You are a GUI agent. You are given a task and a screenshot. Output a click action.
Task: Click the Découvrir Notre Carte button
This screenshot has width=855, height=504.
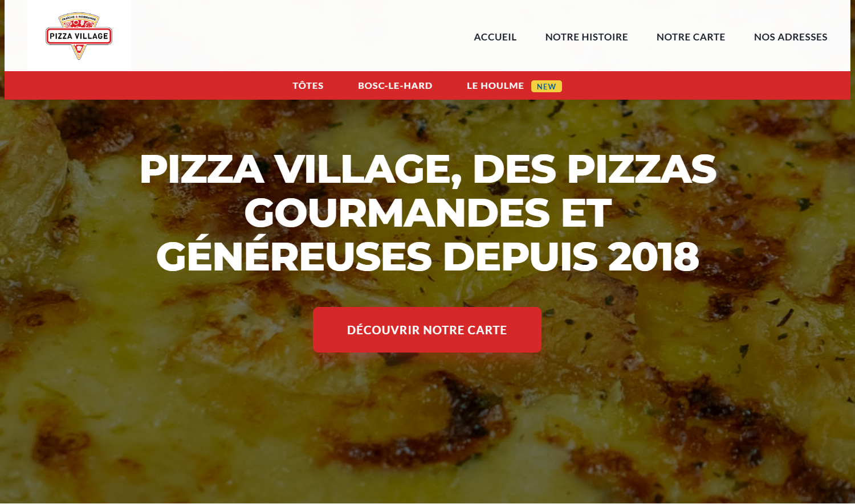[x=427, y=330]
